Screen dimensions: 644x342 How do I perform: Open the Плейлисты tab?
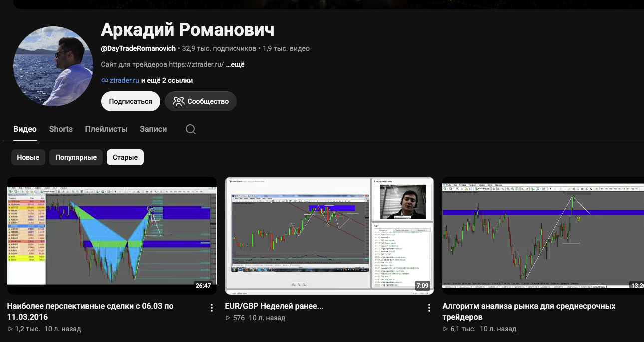[106, 129]
